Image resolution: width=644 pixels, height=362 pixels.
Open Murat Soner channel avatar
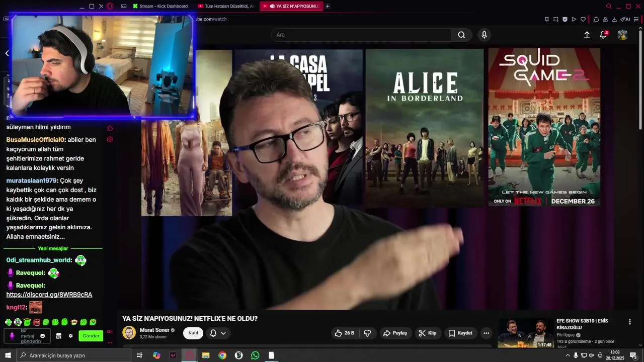tap(129, 333)
